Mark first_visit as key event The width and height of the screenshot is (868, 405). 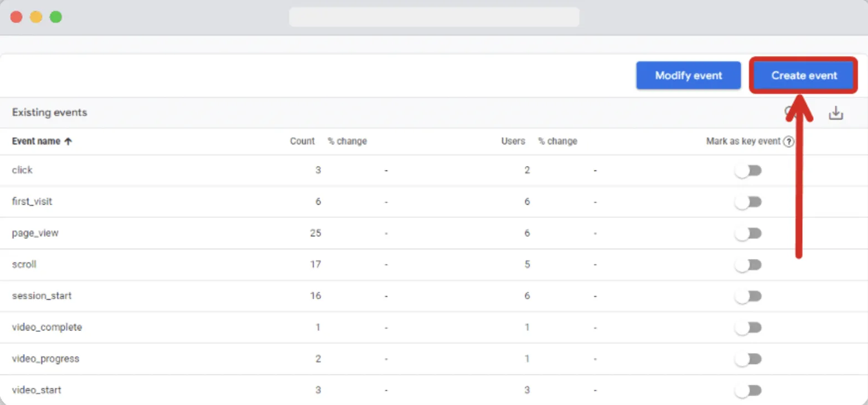[x=748, y=202]
